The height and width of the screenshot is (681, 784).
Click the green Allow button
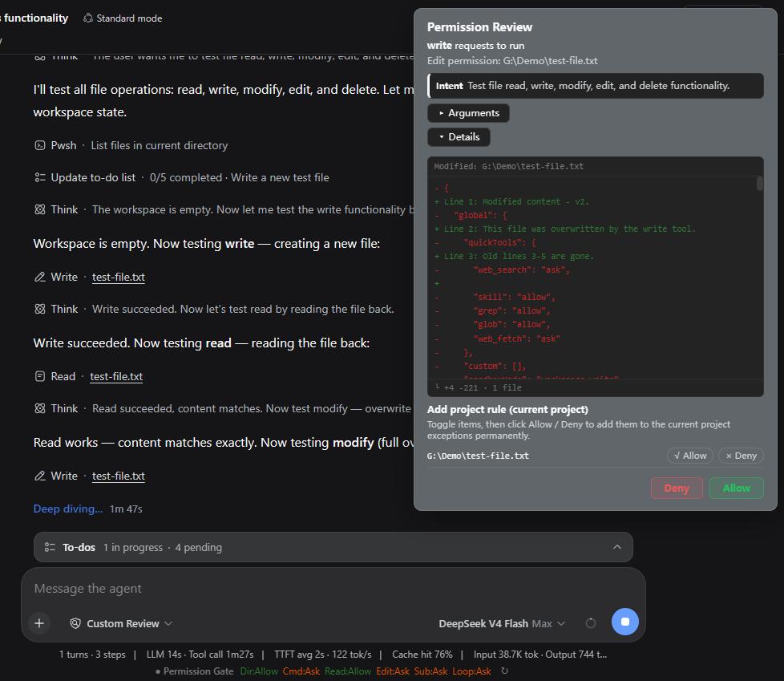pos(736,488)
